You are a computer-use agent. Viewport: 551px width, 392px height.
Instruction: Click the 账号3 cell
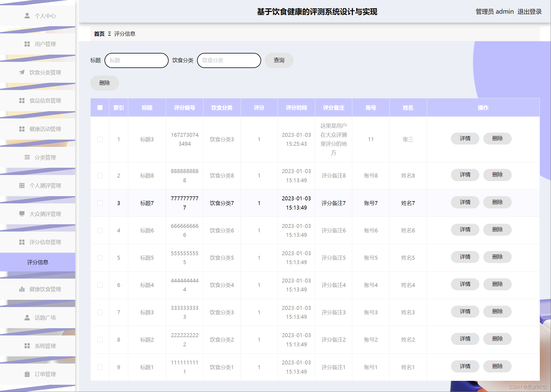coord(371,312)
